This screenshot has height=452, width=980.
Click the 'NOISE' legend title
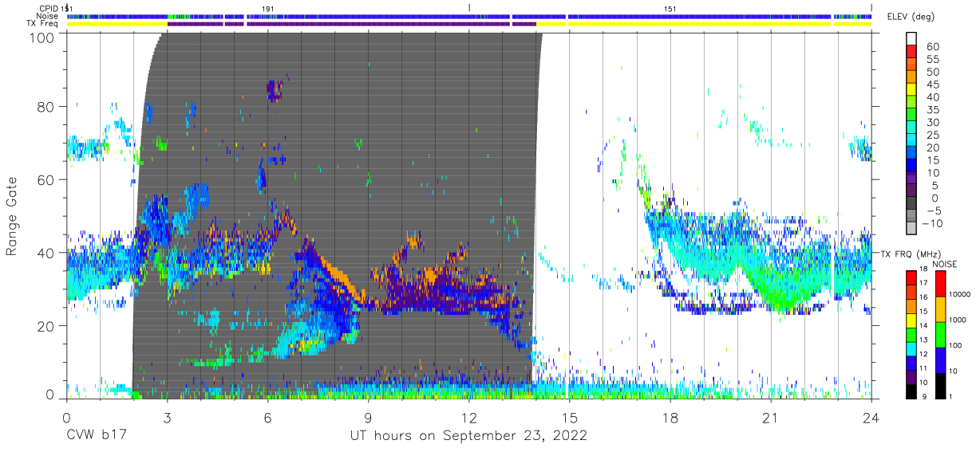pos(944,263)
